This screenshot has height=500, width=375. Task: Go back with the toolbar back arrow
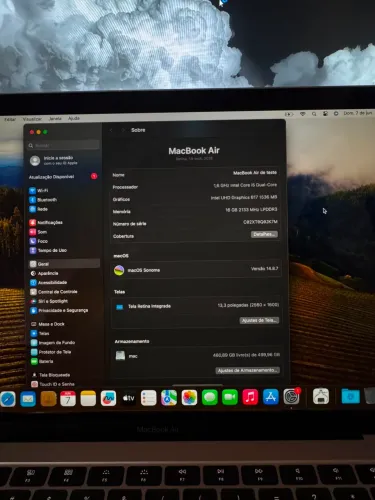tap(111, 130)
